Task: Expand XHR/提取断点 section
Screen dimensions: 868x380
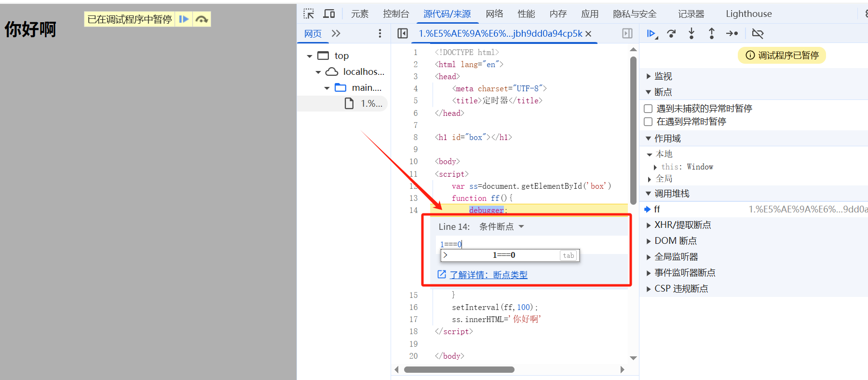Action: [648, 225]
